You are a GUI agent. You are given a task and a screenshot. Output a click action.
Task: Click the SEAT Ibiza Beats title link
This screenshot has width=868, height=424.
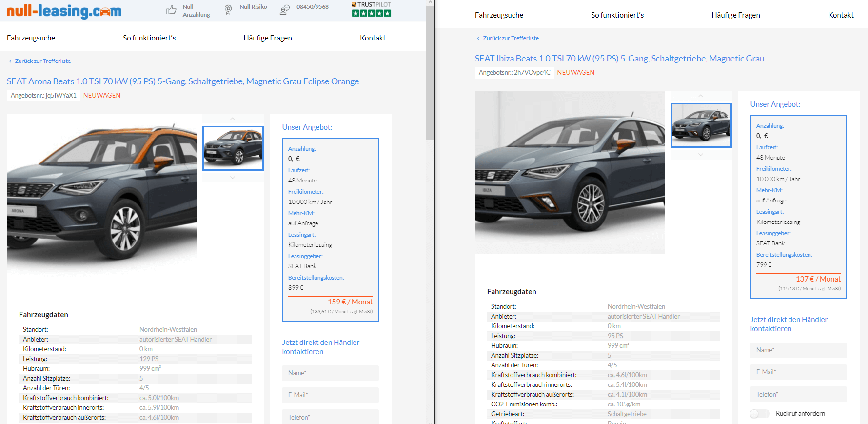click(x=620, y=59)
